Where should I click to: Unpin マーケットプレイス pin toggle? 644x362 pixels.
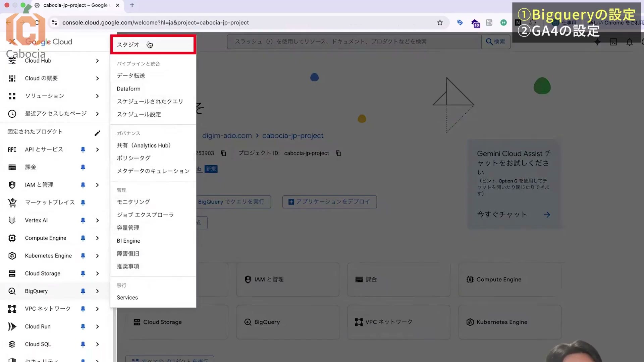(83, 202)
